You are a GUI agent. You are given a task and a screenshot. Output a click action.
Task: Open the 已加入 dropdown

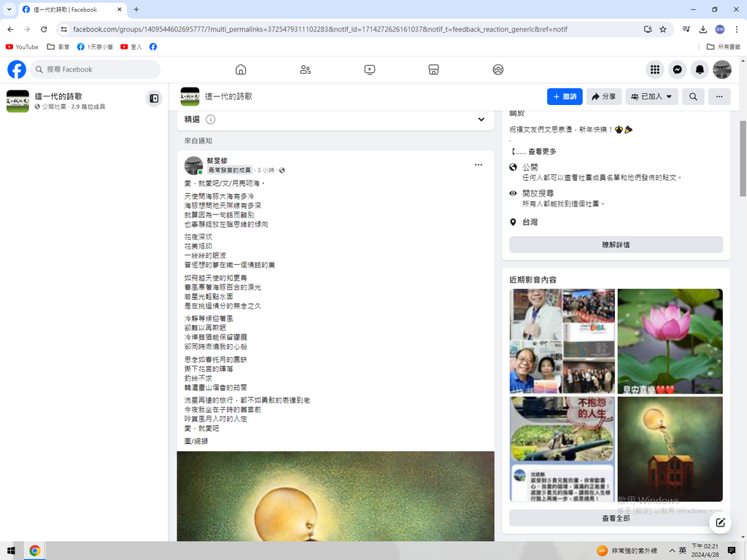tap(652, 96)
